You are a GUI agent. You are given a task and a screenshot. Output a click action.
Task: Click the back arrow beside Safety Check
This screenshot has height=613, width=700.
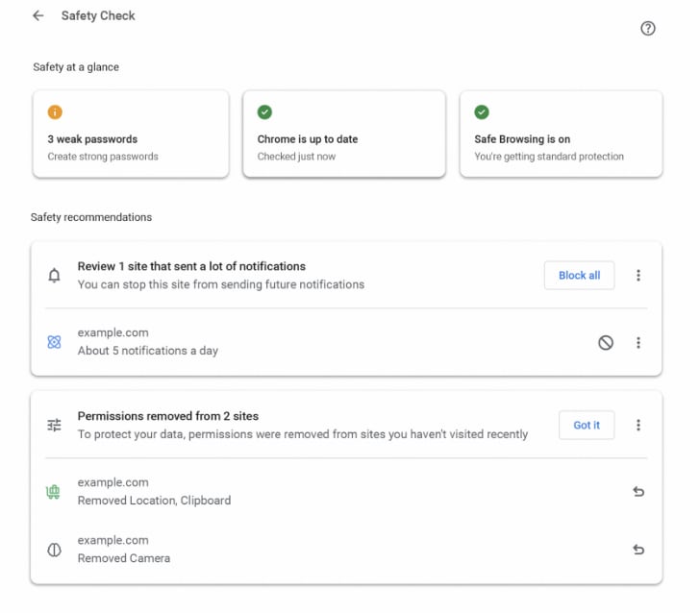tap(38, 15)
